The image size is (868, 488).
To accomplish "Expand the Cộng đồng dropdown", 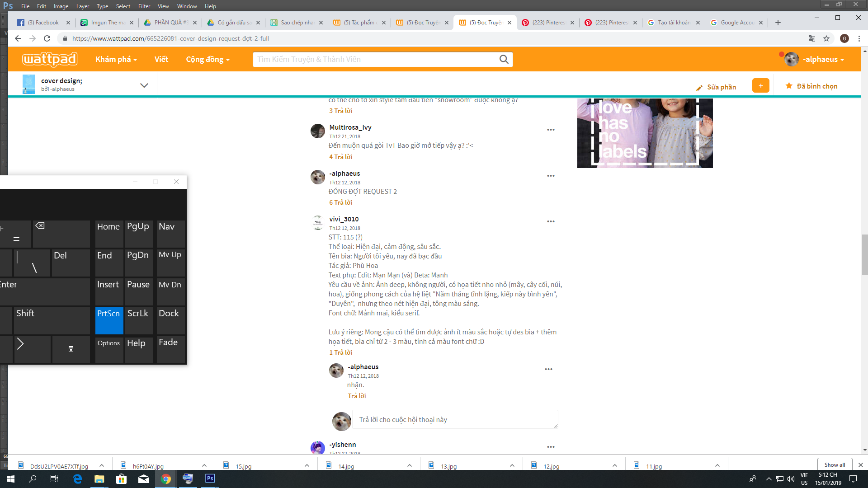I will (208, 59).
